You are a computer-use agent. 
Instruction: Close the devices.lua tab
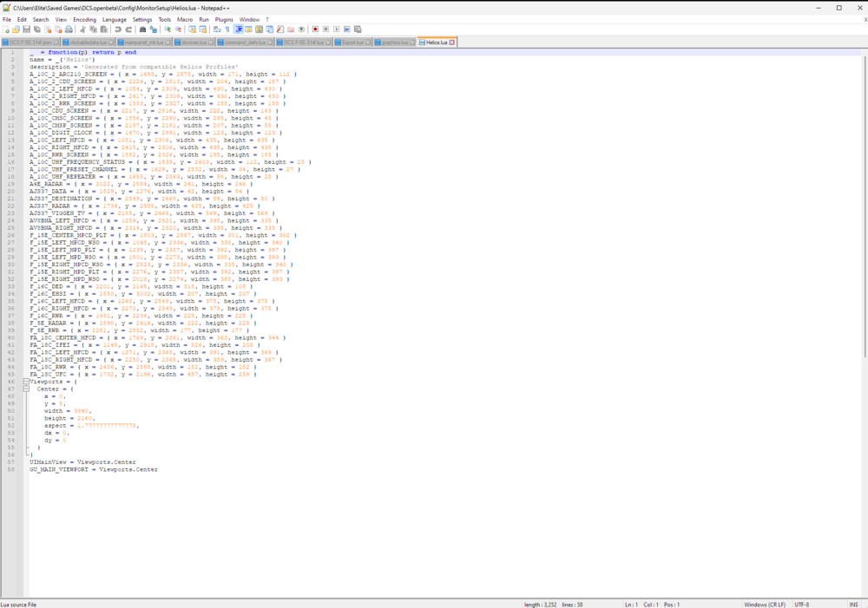(x=210, y=42)
